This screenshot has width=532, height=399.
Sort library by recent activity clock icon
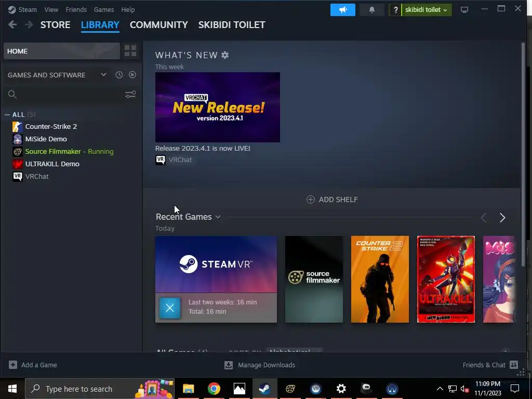[119, 75]
